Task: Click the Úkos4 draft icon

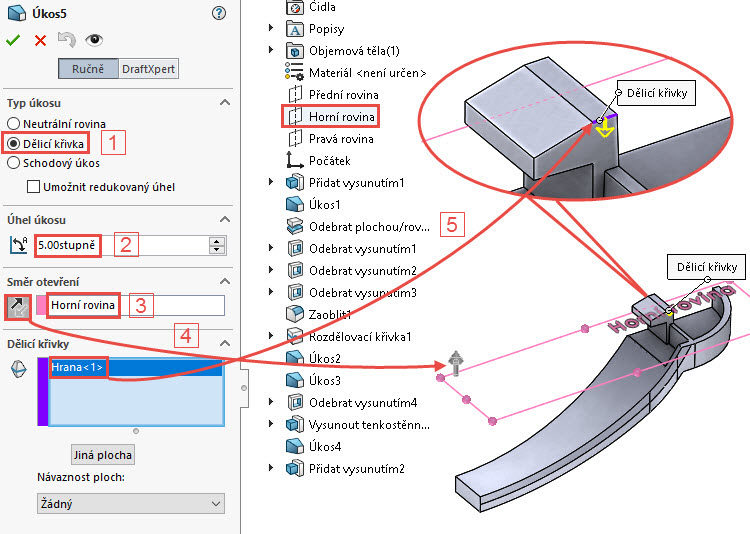Action: point(295,446)
